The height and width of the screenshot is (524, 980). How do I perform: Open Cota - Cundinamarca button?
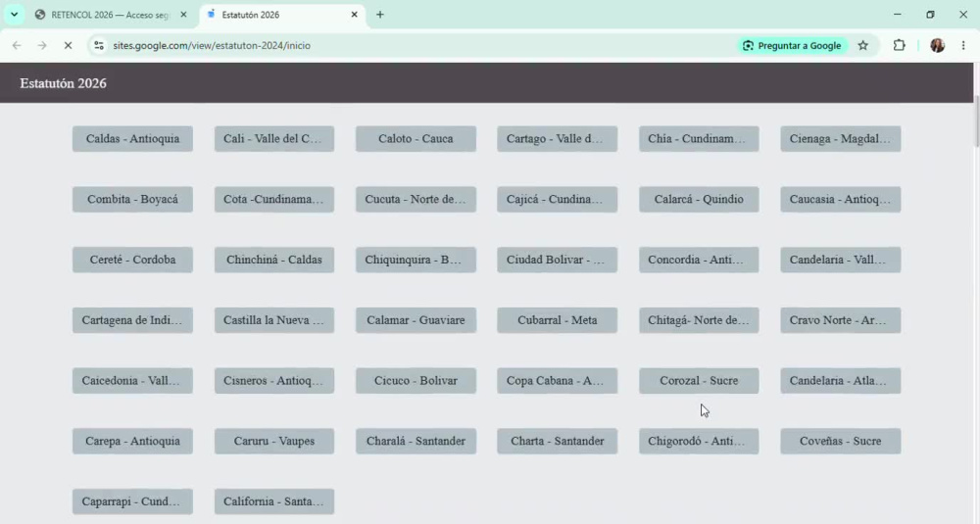point(274,199)
